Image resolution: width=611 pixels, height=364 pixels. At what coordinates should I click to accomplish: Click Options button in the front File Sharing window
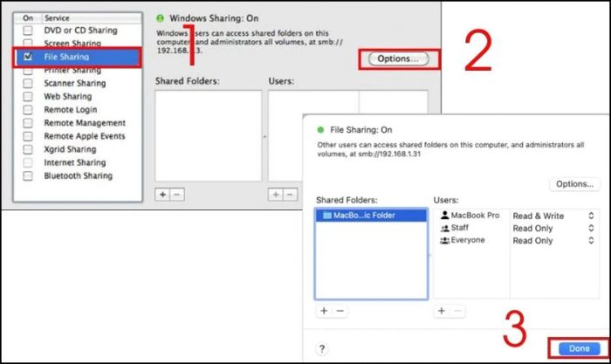click(573, 184)
